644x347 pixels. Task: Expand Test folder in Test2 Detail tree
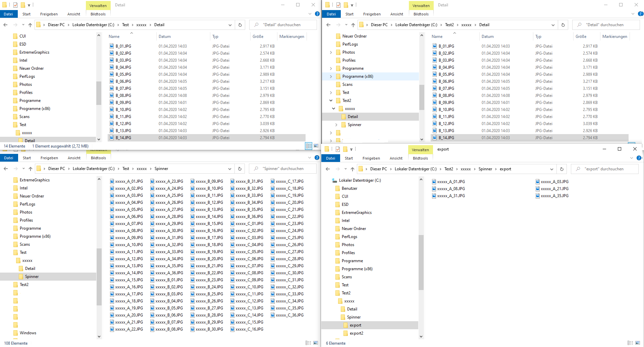(331, 93)
